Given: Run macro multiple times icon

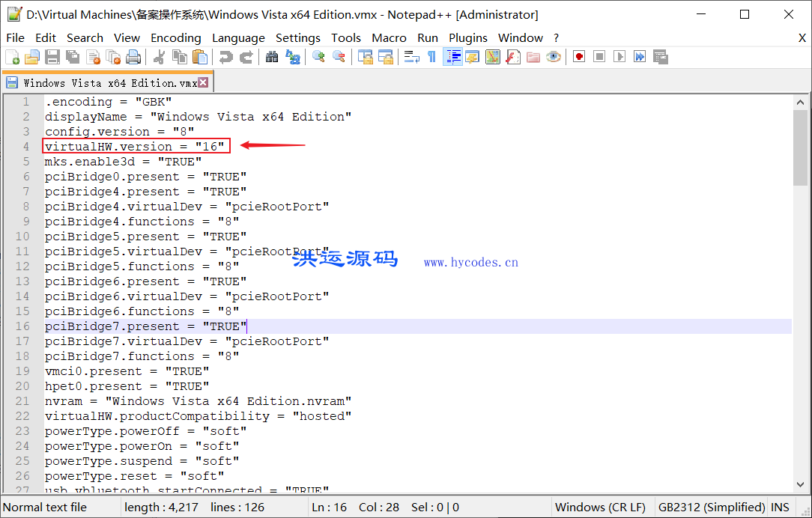Looking at the screenshot, I should pos(640,57).
